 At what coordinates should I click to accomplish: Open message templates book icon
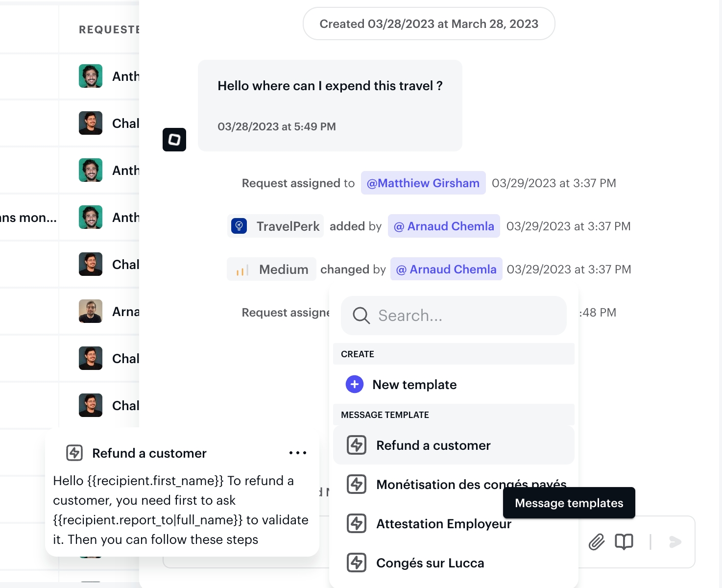[x=624, y=542]
